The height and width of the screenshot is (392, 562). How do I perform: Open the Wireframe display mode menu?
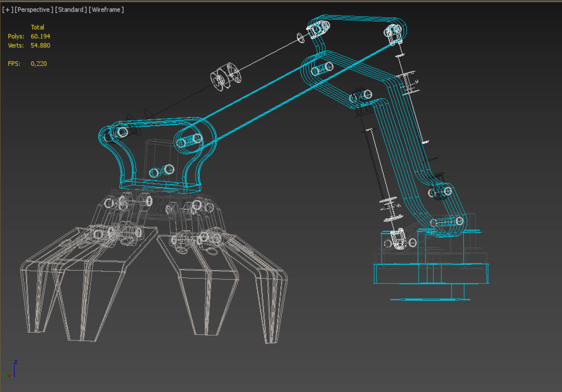tap(106, 10)
